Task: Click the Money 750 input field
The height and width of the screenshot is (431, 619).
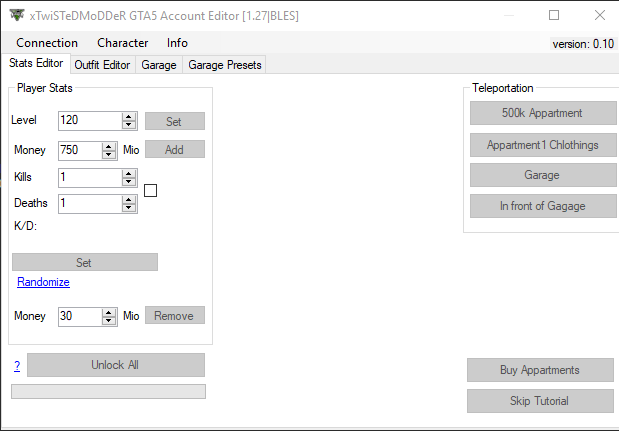Action: click(x=80, y=150)
